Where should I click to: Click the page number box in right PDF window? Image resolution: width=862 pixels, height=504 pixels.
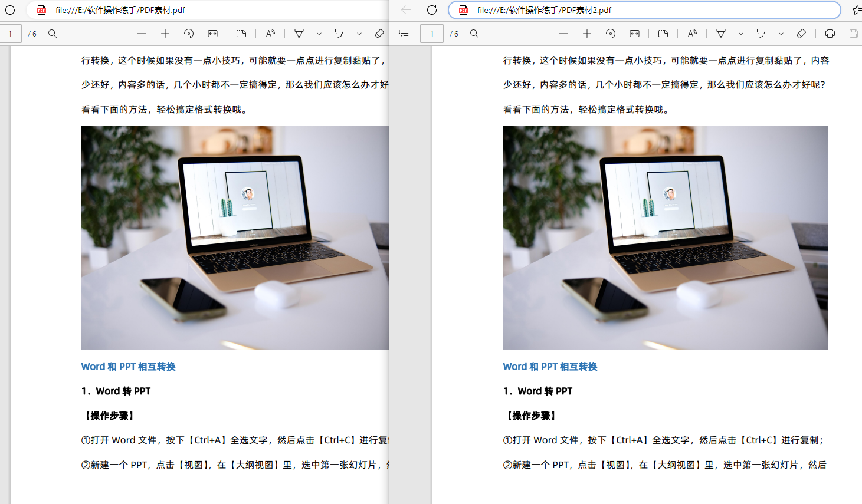point(432,34)
